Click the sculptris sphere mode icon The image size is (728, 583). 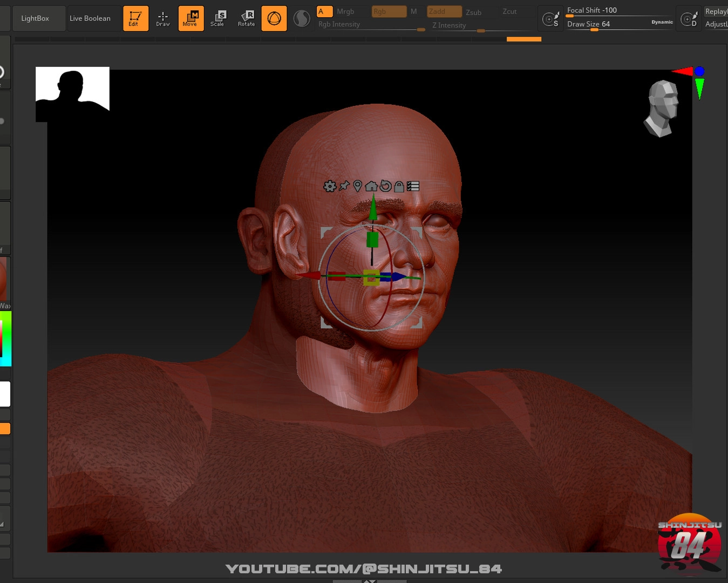[302, 19]
